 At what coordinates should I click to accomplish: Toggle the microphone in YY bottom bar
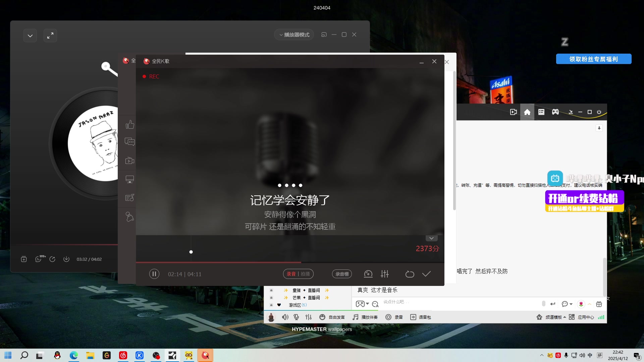(x=296, y=317)
